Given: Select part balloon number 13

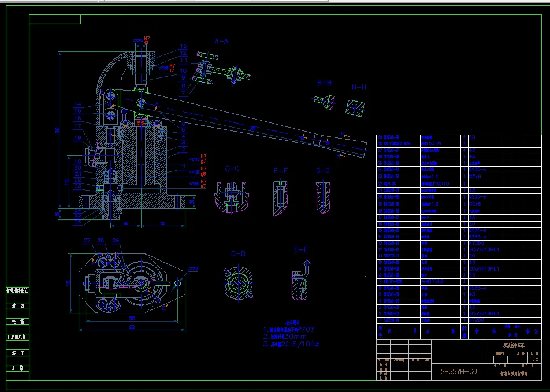Looking at the screenshot, I should pos(184,46).
